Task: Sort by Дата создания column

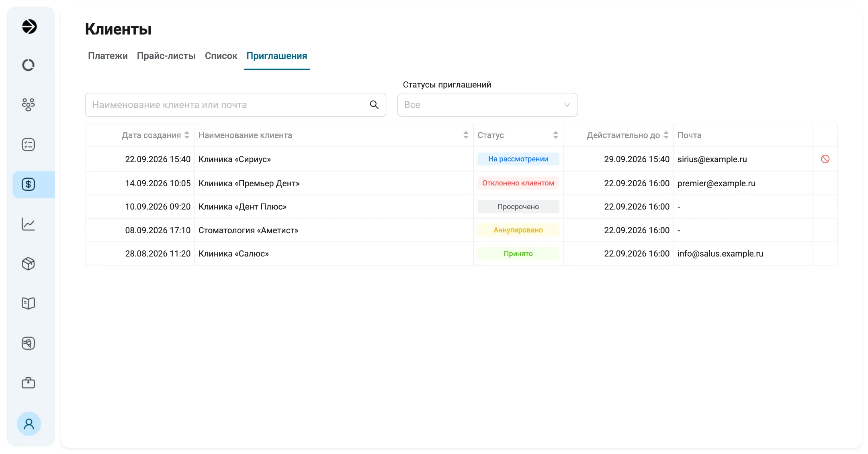Action: [187, 135]
